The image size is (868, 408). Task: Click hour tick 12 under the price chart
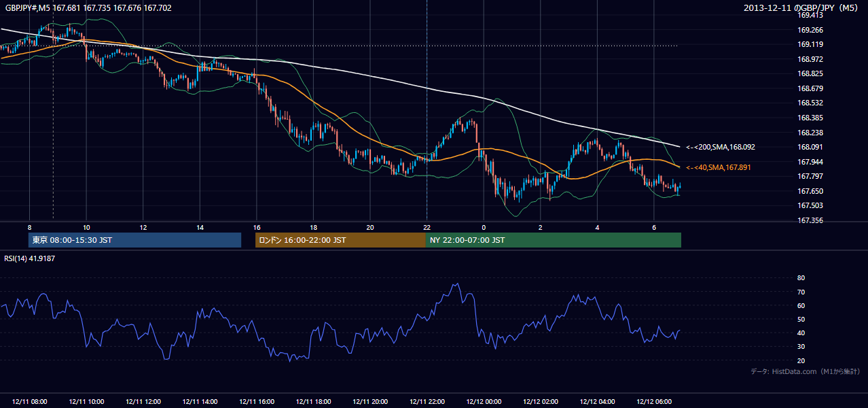(143, 227)
